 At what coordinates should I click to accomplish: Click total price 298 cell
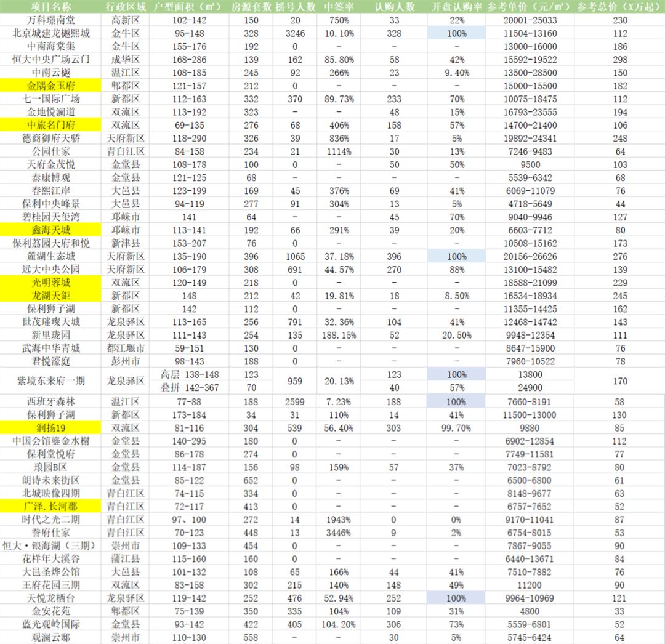pos(620,59)
